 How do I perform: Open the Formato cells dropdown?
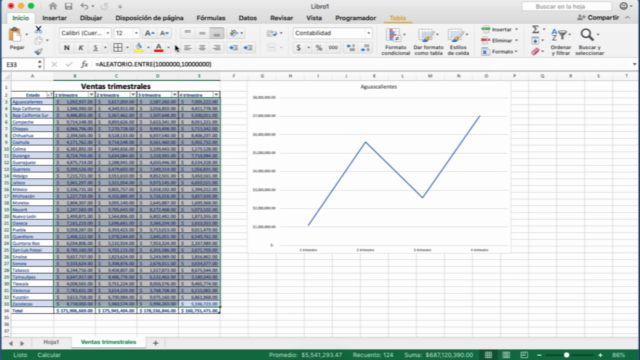point(500,51)
